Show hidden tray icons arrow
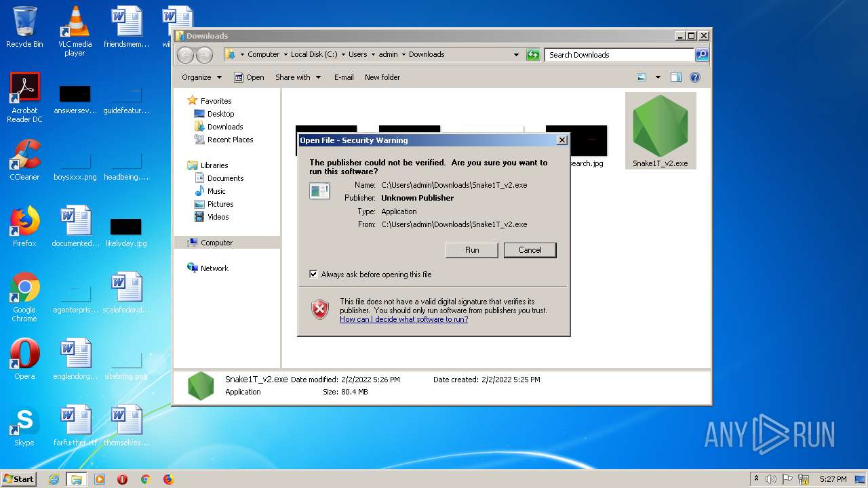868x488 pixels. 756,479
